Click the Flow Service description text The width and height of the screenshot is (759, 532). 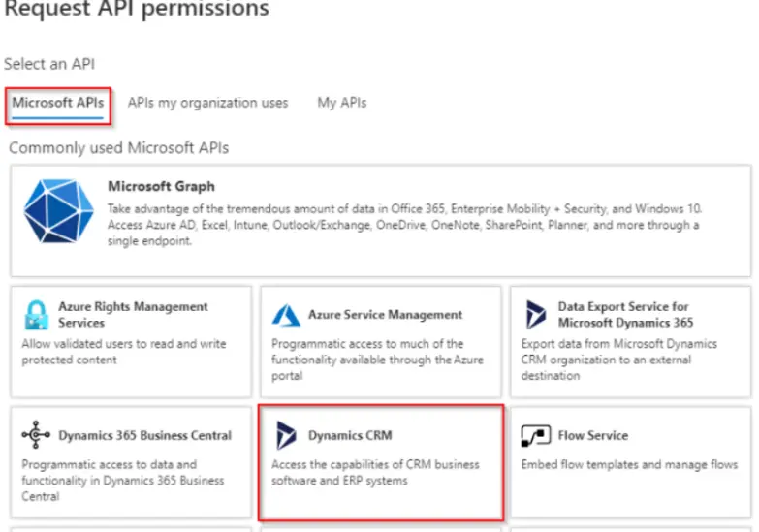click(x=629, y=464)
